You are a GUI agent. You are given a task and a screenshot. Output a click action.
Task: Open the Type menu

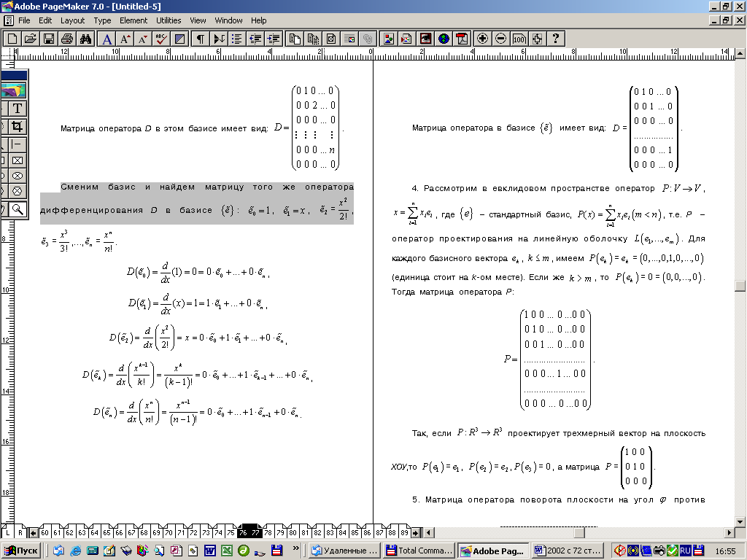(102, 20)
